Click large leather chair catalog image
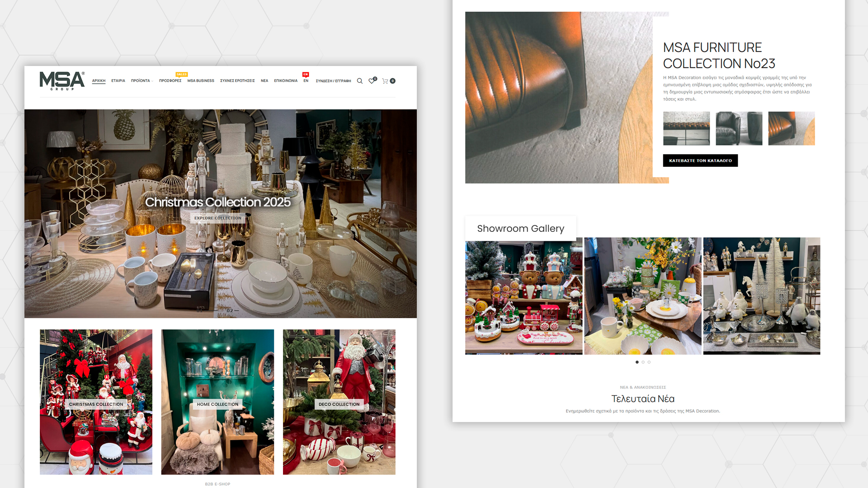Image resolution: width=868 pixels, height=488 pixels. pos(559,98)
